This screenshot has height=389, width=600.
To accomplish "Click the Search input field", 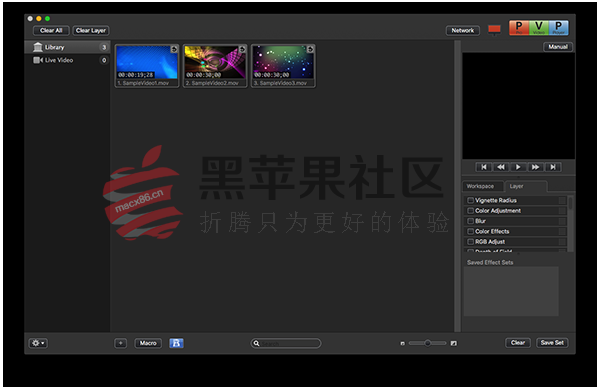I will (286, 343).
